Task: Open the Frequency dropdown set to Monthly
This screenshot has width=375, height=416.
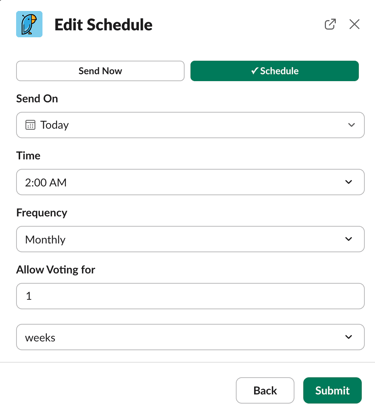Action: point(190,239)
